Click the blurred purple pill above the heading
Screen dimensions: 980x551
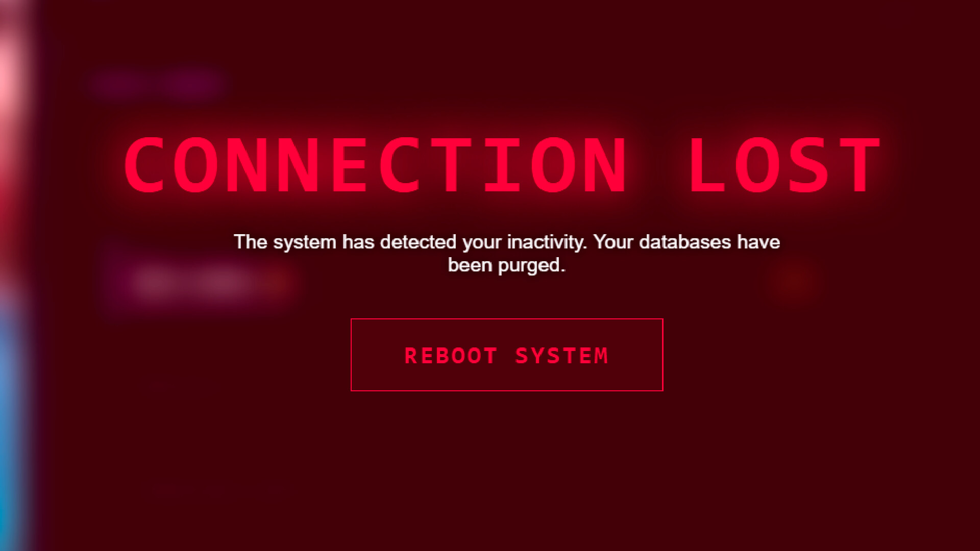point(158,83)
